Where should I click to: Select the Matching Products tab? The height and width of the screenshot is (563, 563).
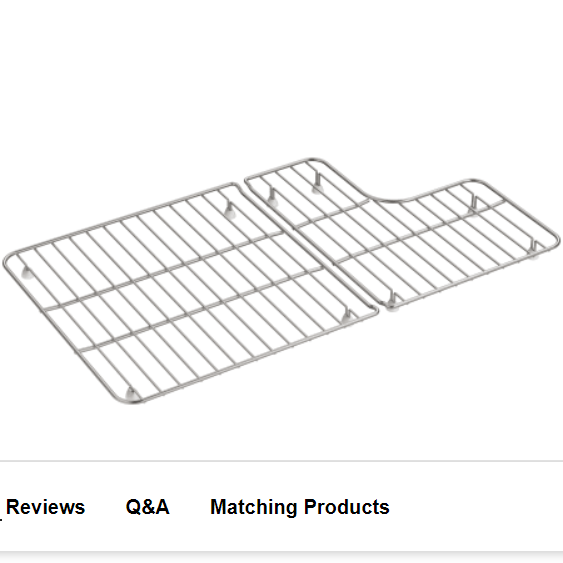(x=300, y=507)
